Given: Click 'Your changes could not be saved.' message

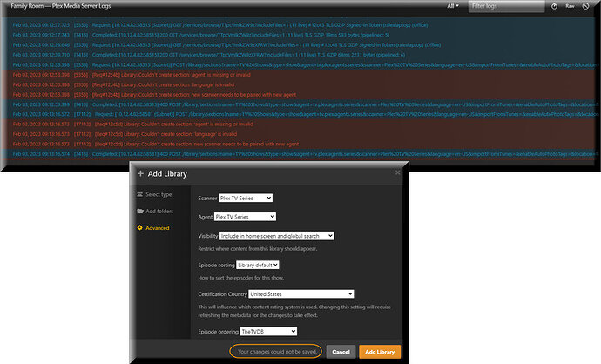Looking at the screenshot, I should click(277, 351).
